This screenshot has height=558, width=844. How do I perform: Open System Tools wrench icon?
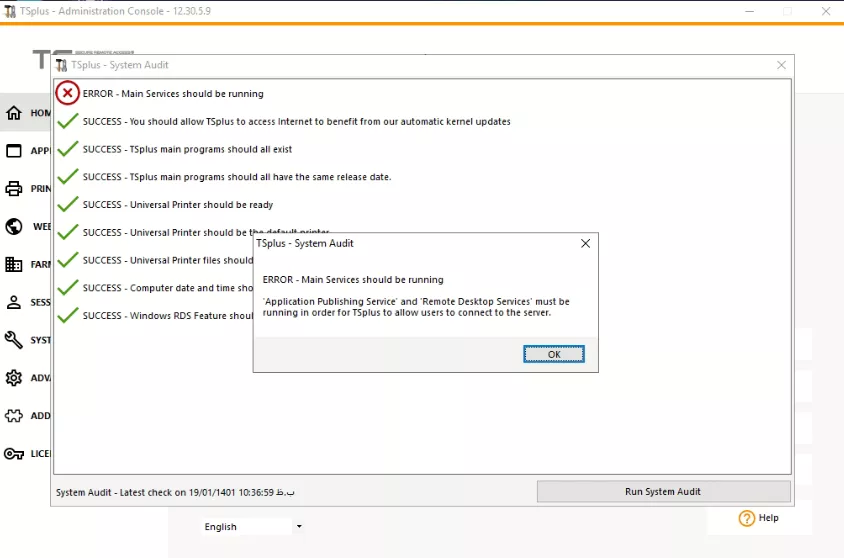[13, 340]
